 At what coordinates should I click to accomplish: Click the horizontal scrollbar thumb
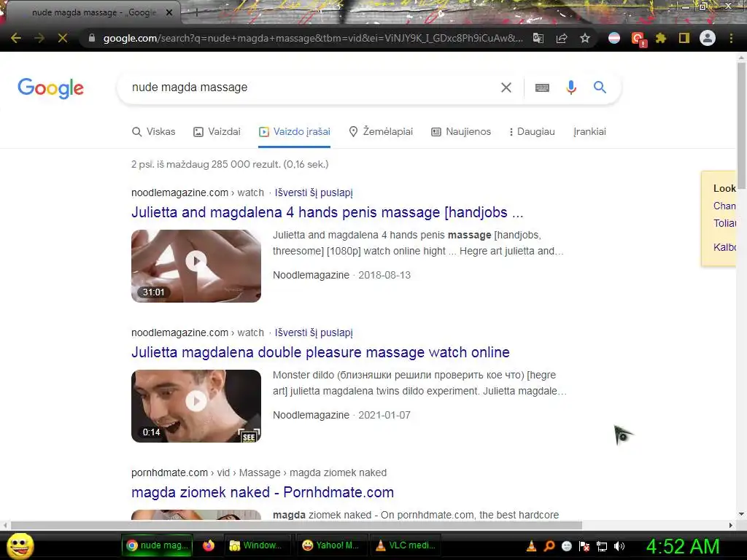tap(296, 525)
